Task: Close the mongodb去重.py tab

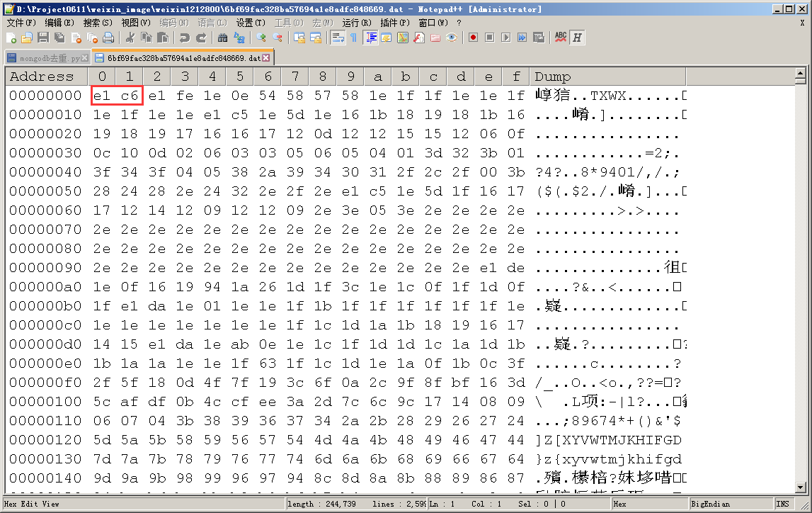Action: 85,58
